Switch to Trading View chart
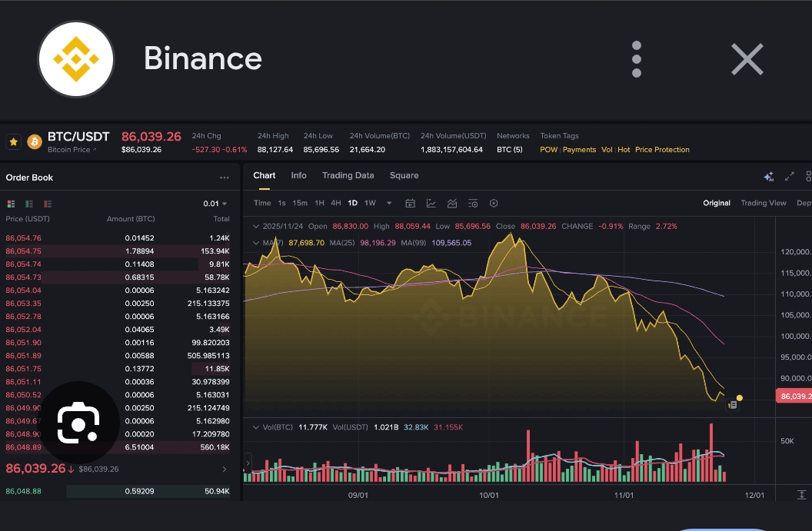 pos(764,203)
